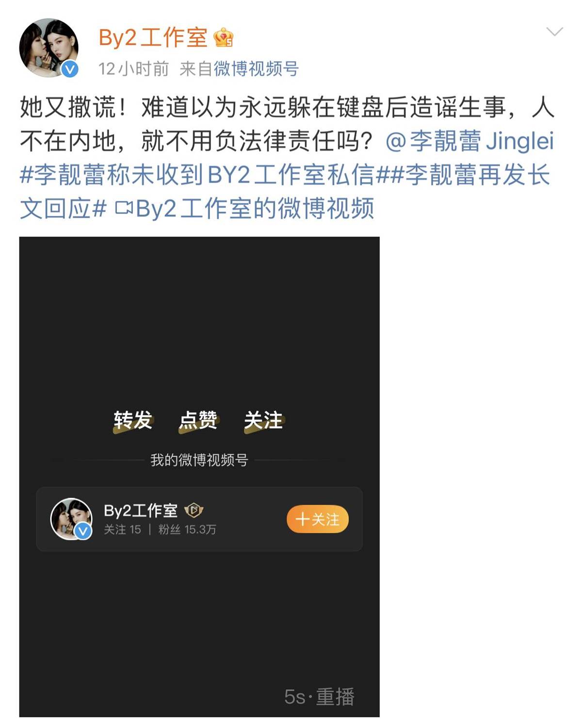Open 微博视频号 source link
582x728 pixels.
257,69
